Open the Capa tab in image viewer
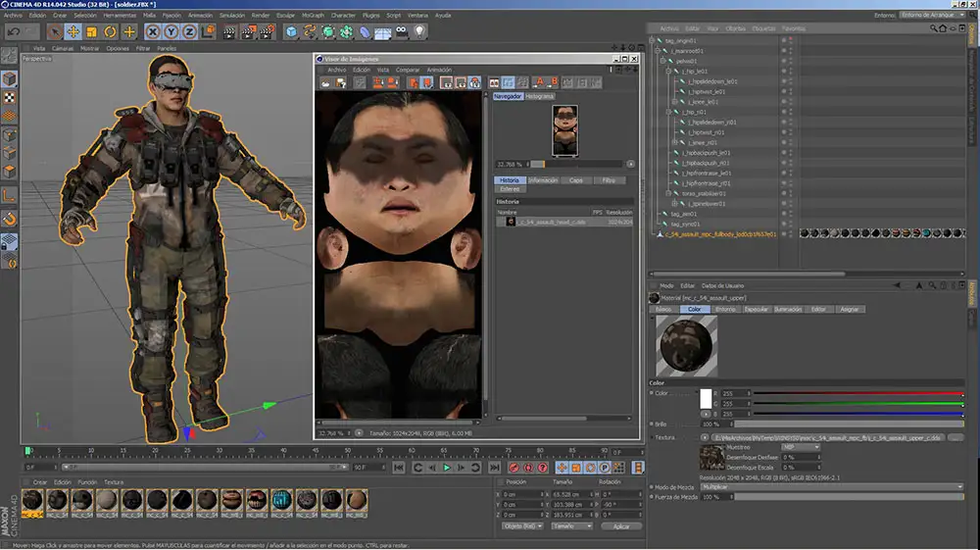980x550 pixels. [x=575, y=180]
